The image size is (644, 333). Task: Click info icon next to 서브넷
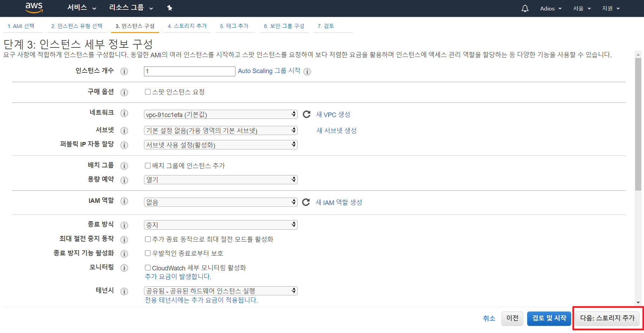[x=124, y=131]
